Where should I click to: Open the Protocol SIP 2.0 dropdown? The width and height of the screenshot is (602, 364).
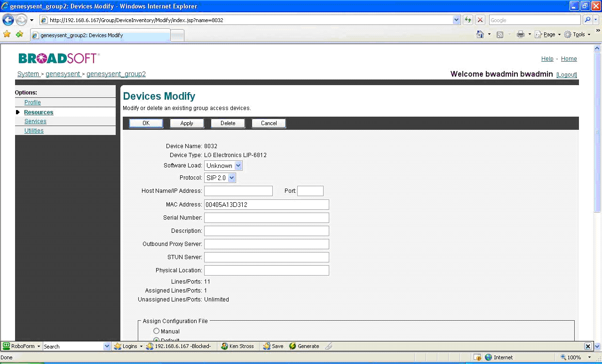click(x=231, y=178)
